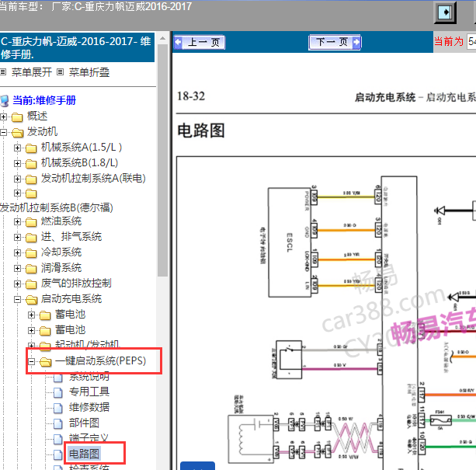Open 起动机/发动机 tree item
476x470 pixels.
click(87, 344)
